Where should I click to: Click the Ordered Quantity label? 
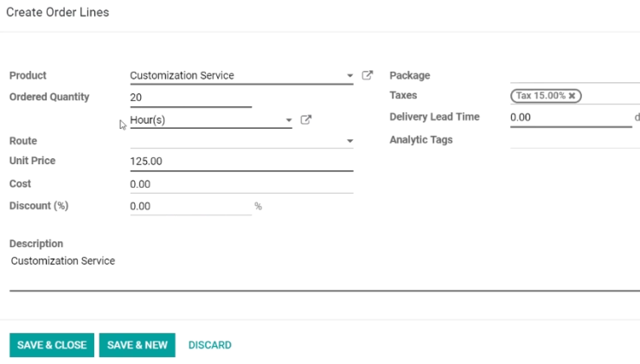(49, 97)
